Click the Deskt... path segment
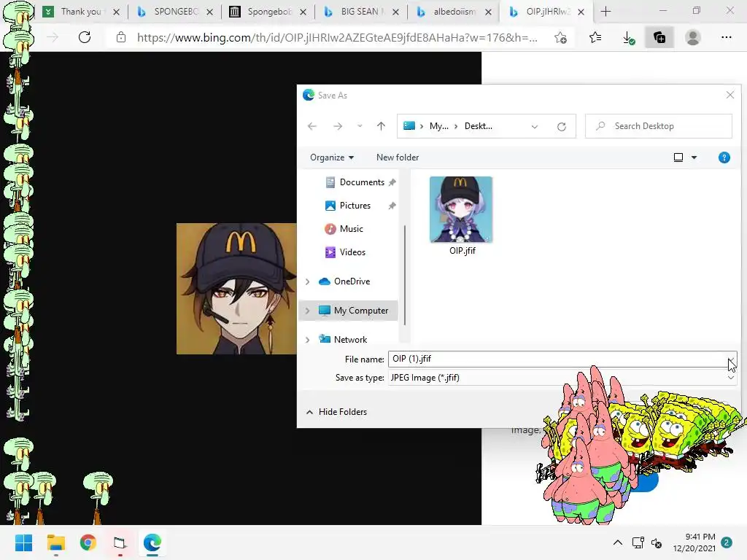The height and width of the screenshot is (560, 747). click(x=479, y=126)
